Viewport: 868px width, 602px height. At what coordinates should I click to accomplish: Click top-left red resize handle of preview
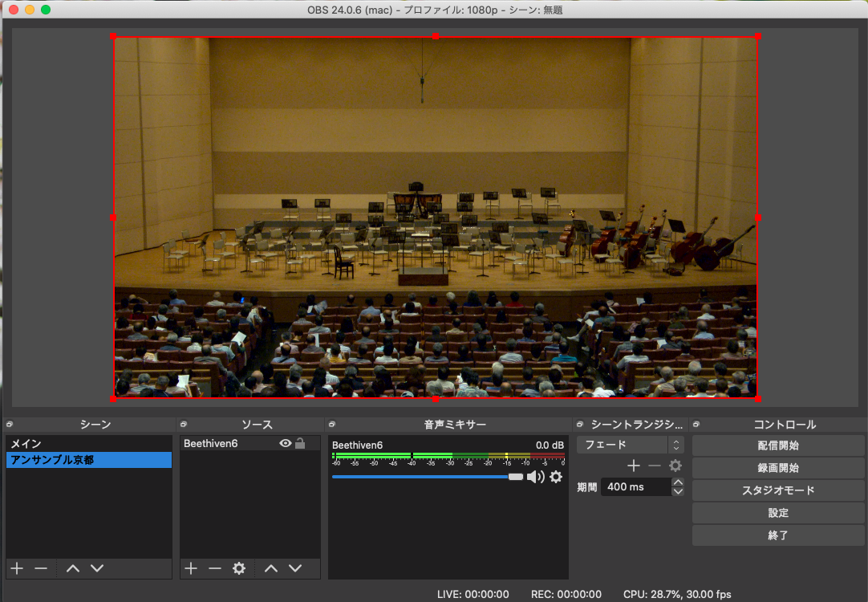point(113,37)
